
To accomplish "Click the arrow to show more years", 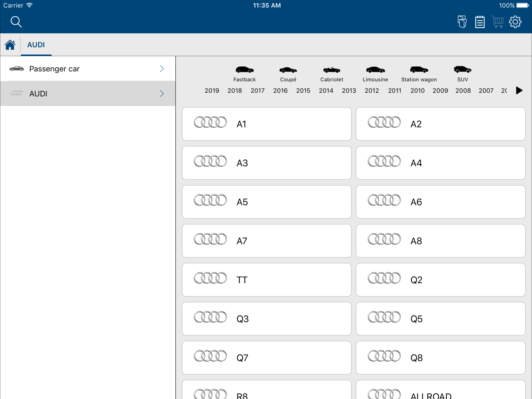I will tap(519, 91).
